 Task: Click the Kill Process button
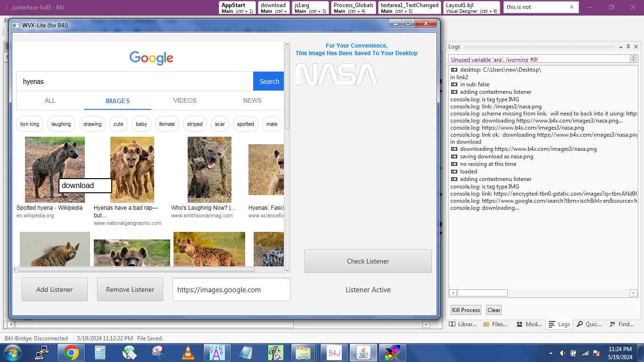tap(466, 310)
